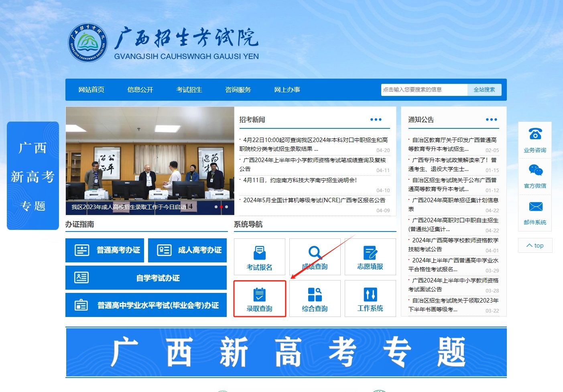Click the 系统导航 heading
Screen dimensions: 563x392
[248, 224]
